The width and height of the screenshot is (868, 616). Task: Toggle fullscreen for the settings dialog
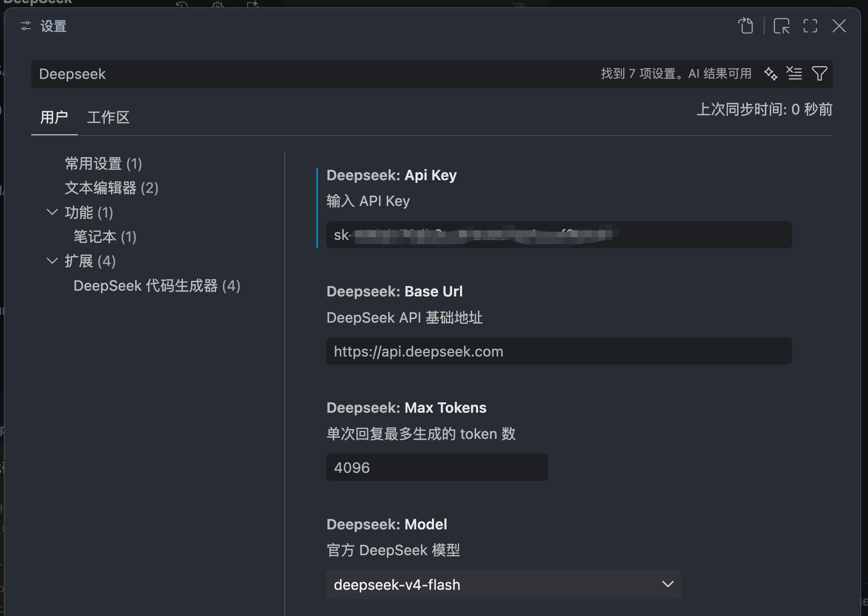click(810, 26)
